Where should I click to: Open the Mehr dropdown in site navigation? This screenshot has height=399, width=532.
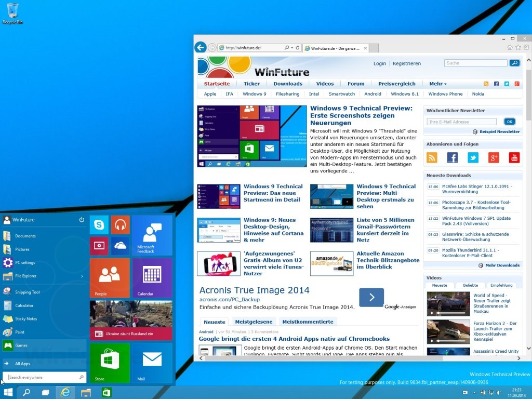click(437, 84)
